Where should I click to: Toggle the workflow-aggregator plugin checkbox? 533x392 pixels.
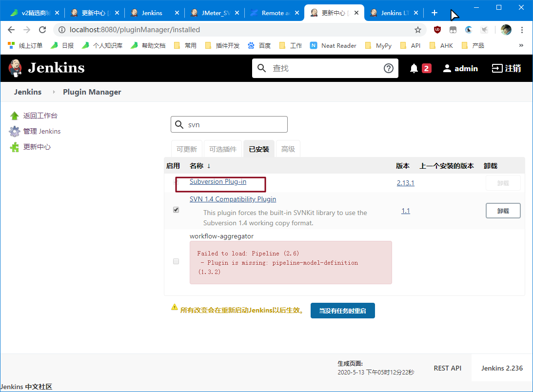click(176, 261)
